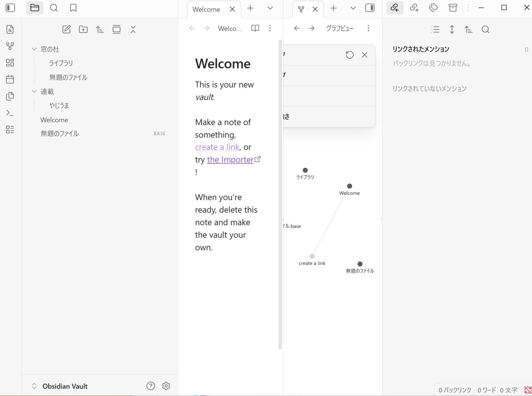Collapse the 窓の杜 folder
Image resolution: width=532 pixels, height=396 pixels.
(34, 49)
